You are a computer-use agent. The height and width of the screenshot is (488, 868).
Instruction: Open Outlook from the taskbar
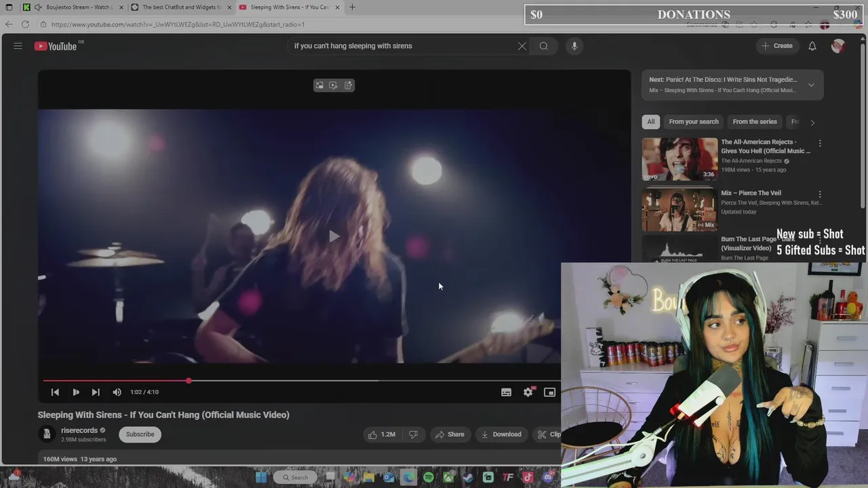tap(389, 477)
